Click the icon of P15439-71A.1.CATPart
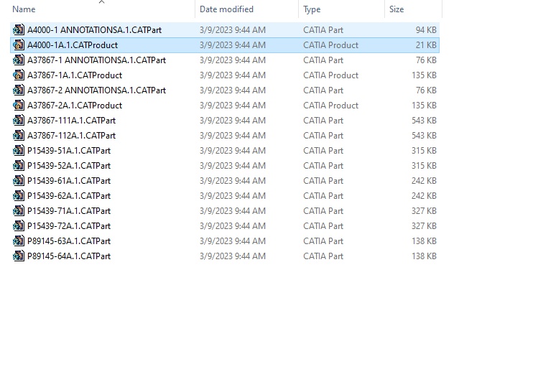Image resolution: width=538 pixels, height=392 pixels. coord(19,211)
